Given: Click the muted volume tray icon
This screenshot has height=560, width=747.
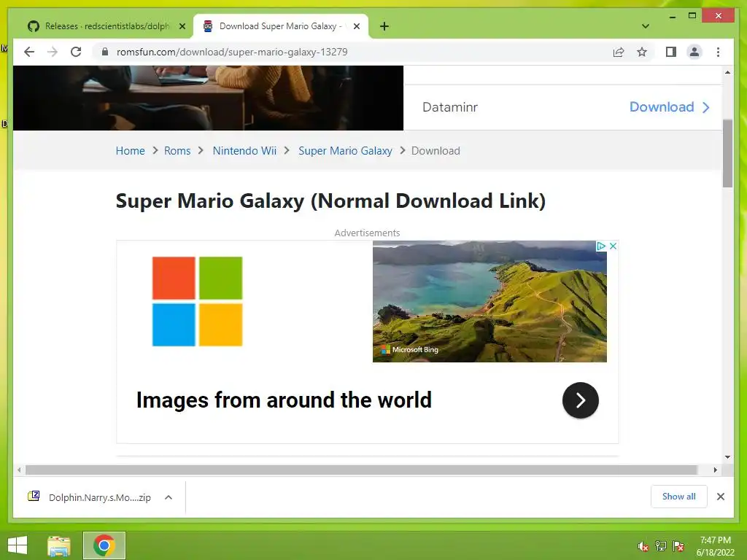Looking at the screenshot, I should point(643,546).
